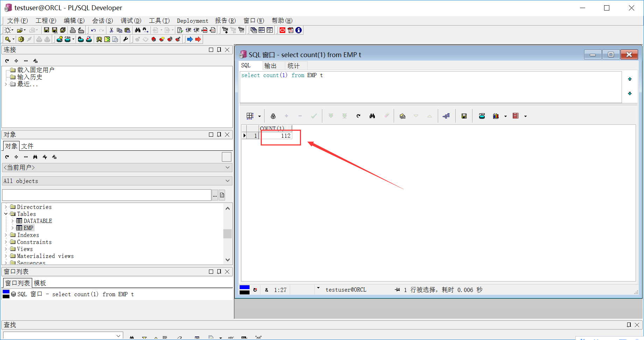This screenshot has height=340, width=644.
Task: Expand the Indexes tree node
Action: coord(6,235)
